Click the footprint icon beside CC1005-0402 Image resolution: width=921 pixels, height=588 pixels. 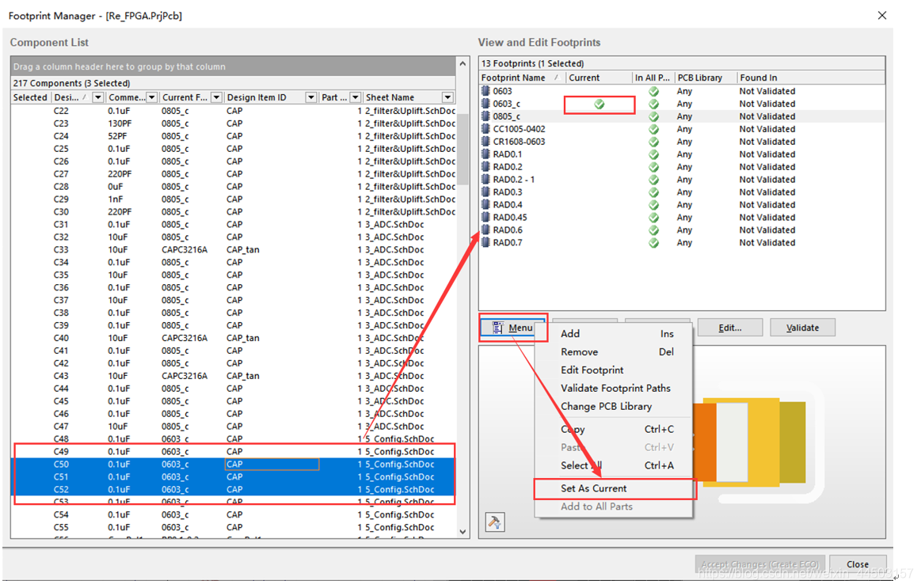coord(486,129)
